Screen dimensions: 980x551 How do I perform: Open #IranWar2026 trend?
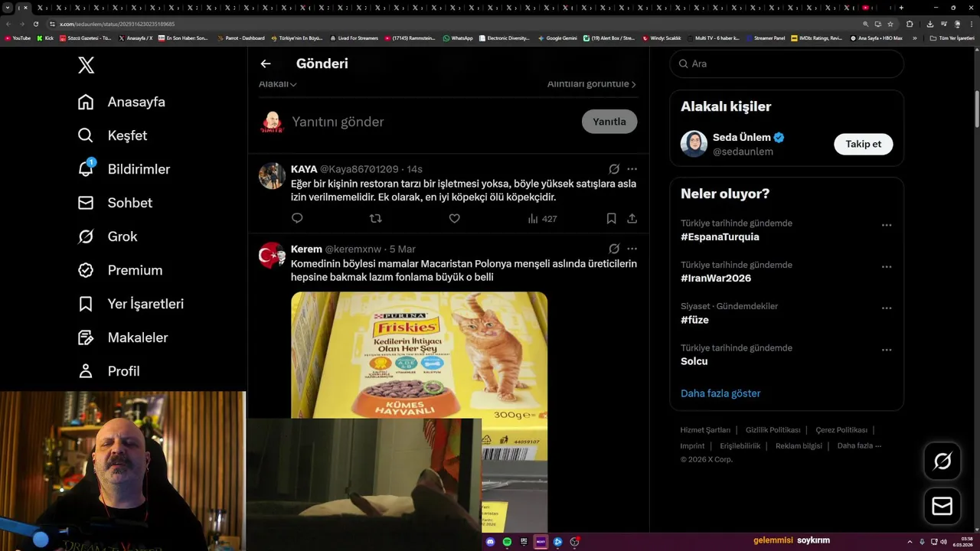pyautogui.click(x=716, y=279)
